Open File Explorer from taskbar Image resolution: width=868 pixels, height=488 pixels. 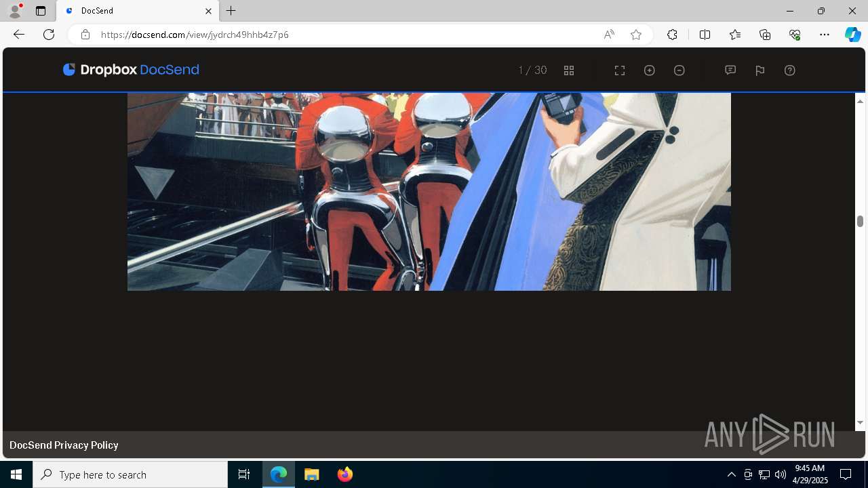(x=312, y=474)
